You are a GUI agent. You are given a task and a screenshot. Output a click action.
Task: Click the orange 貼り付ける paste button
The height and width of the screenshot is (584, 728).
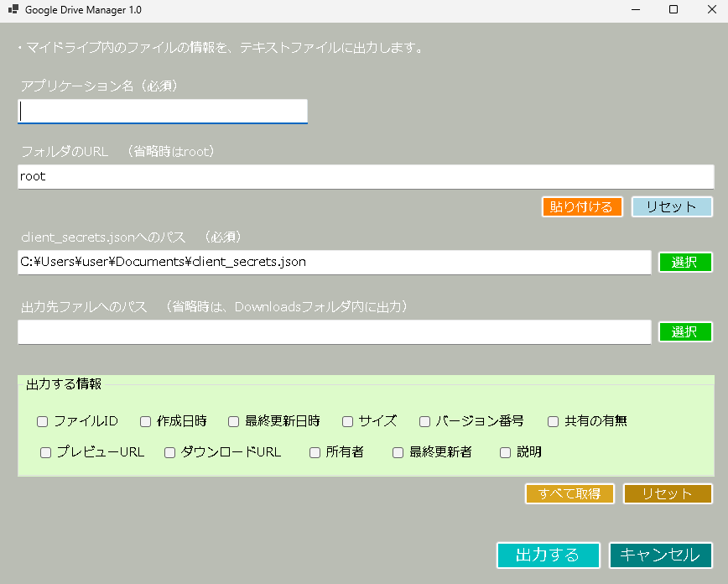point(582,206)
